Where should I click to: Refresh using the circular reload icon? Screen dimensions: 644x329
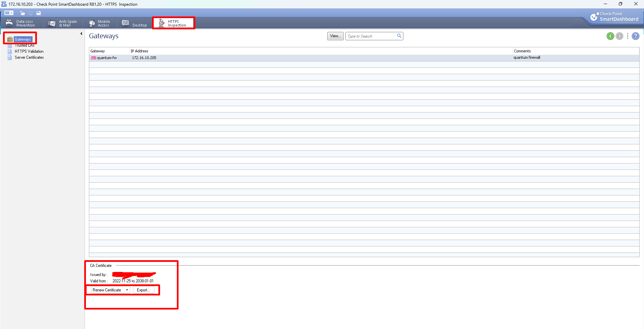click(x=31, y=13)
